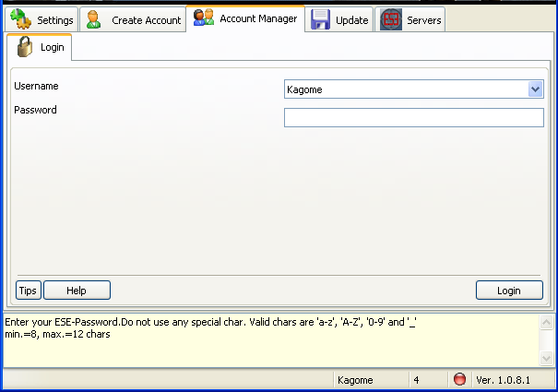558x392 pixels.
Task: Click the hint box scroll down arrow
Action: point(546,358)
